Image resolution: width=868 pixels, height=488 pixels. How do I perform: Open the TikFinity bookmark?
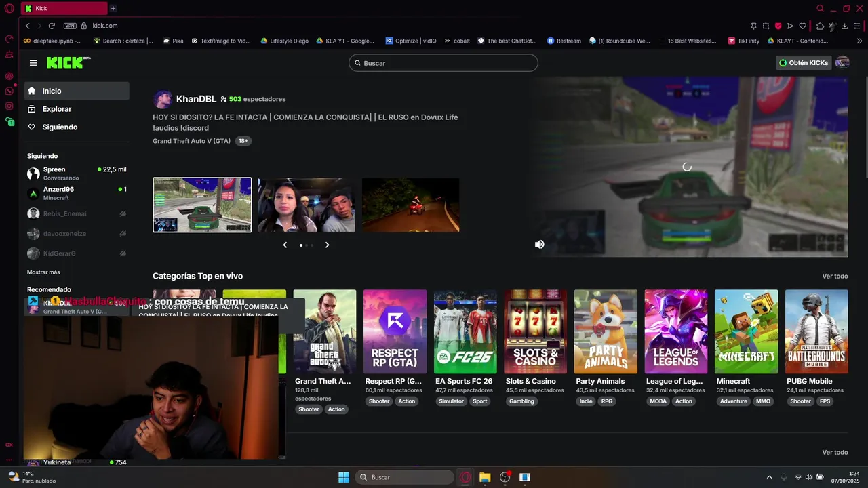pyautogui.click(x=743, y=41)
